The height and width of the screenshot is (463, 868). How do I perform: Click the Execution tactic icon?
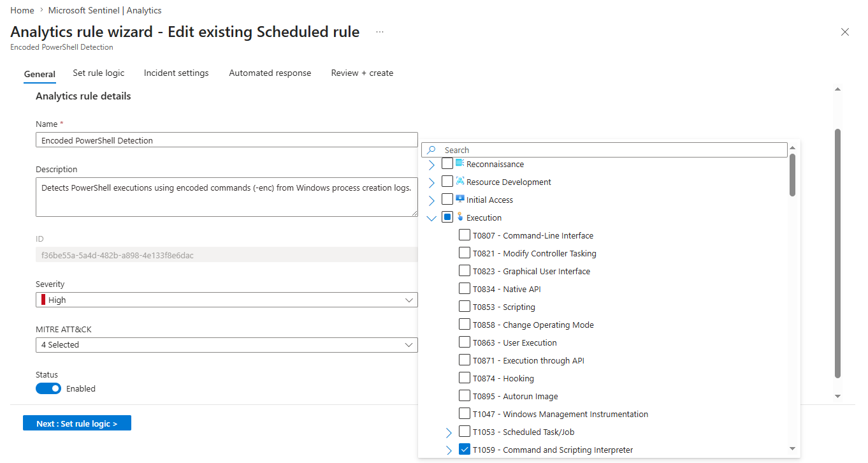click(460, 217)
